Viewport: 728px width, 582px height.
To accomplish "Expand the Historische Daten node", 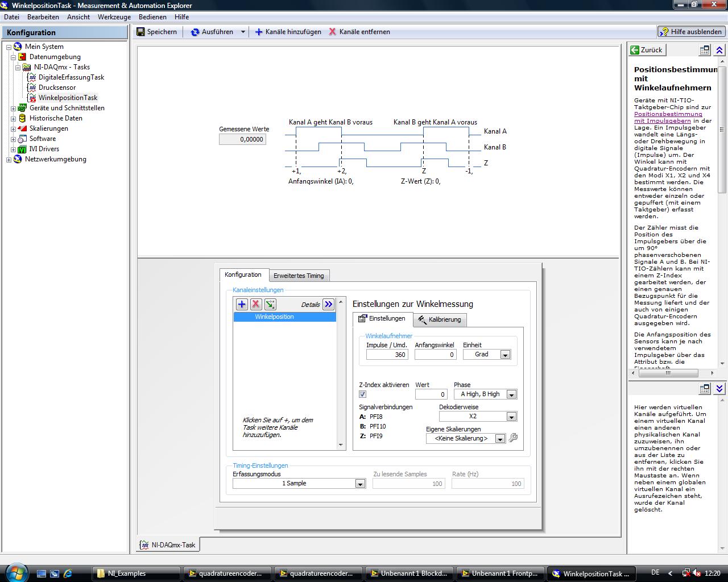I will 13,118.
